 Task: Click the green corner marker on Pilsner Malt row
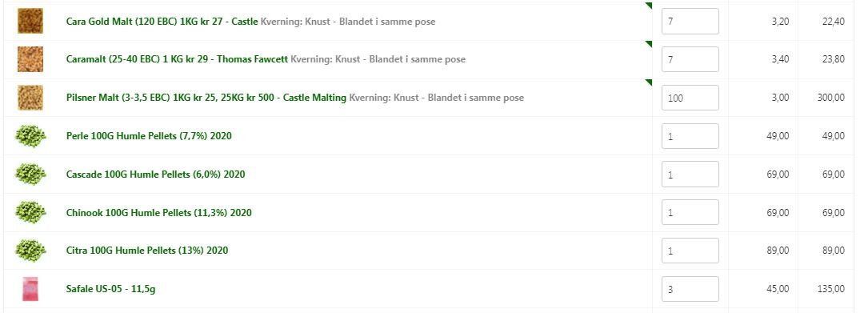[649, 82]
